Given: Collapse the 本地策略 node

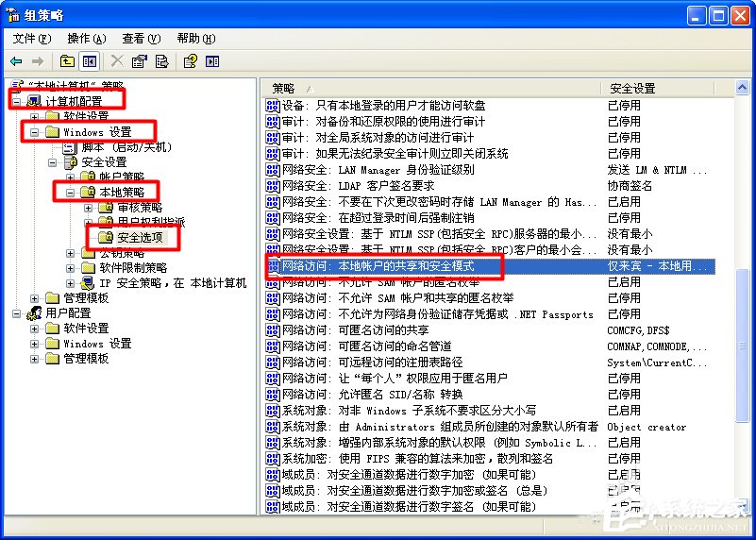Looking at the screenshot, I should [x=71, y=193].
